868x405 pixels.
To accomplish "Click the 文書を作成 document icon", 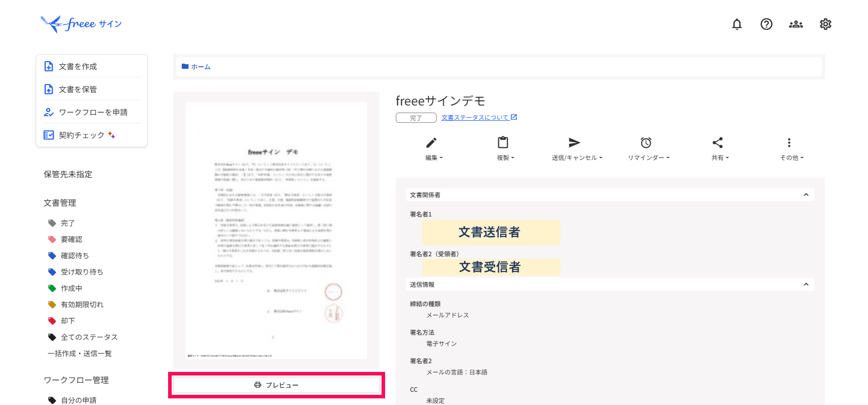I will (x=49, y=66).
